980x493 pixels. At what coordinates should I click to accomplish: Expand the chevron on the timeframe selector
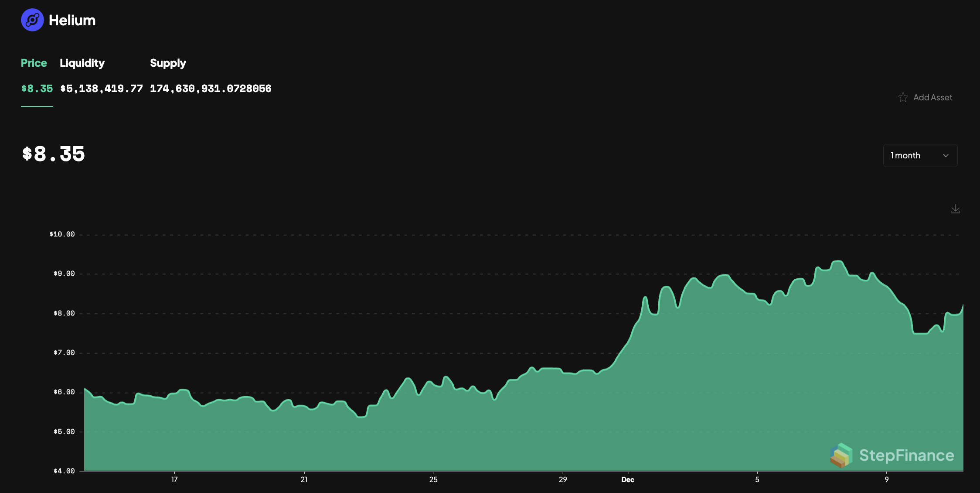pyautogui.click(x=946, y=155)
